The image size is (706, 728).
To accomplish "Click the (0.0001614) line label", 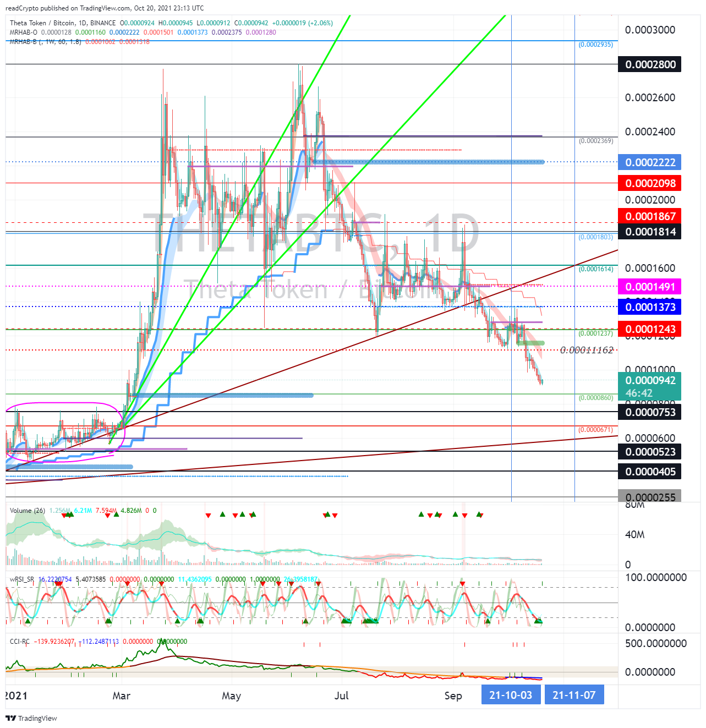I will (595, 269).
